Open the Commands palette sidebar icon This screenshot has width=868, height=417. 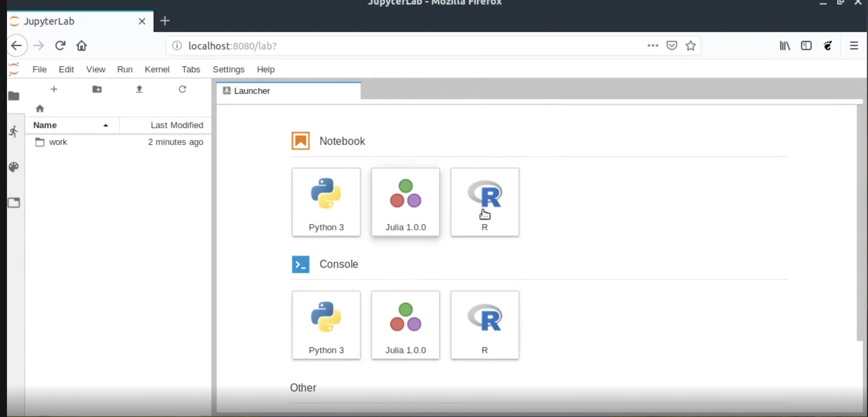click(14, 167)
